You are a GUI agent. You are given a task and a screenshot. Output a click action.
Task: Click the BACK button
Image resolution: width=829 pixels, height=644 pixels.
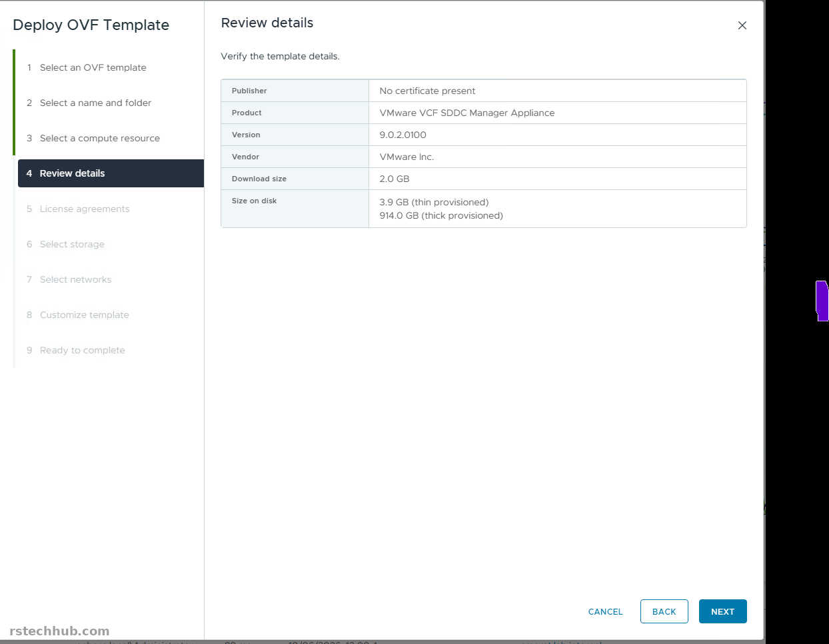click(664, 611)
